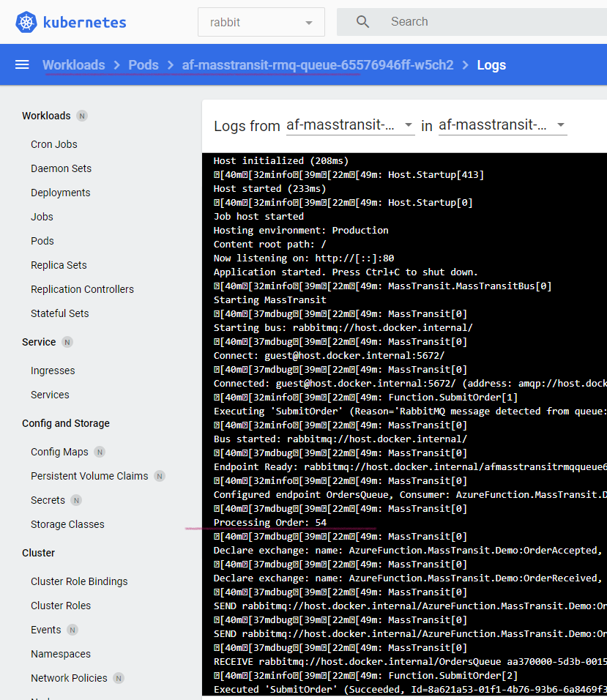This screenshot has height=700, width=607.
Task: Open Persistent Volume Claims in sidebar
Action: tap(89, 477)
